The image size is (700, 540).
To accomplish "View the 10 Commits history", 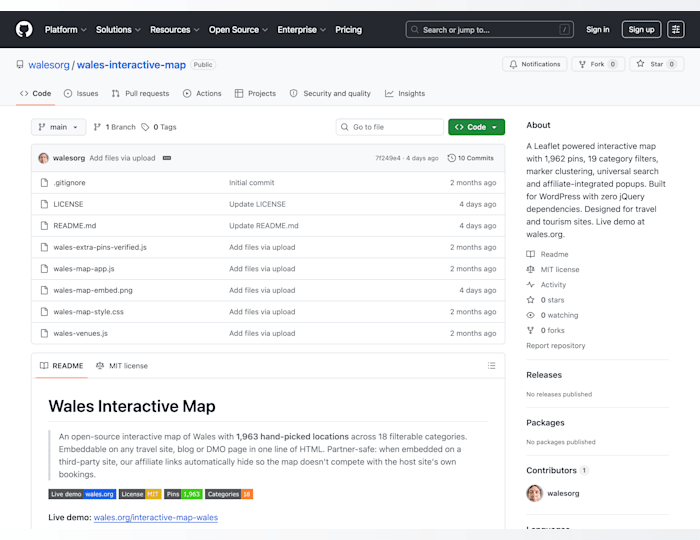I will pos(471,158).
